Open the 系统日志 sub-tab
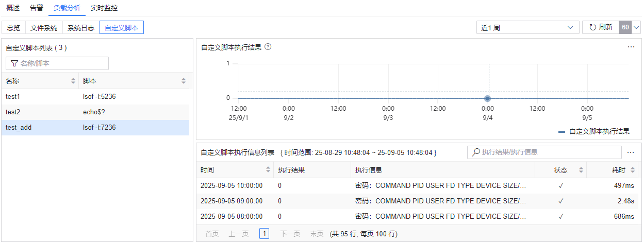This screenshot has height=243, width=644. 81,28
